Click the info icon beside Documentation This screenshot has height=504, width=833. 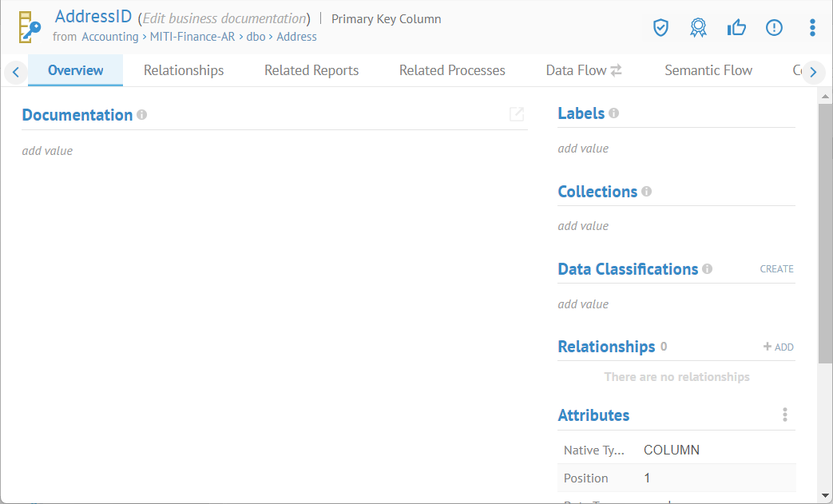click(141, 115)
